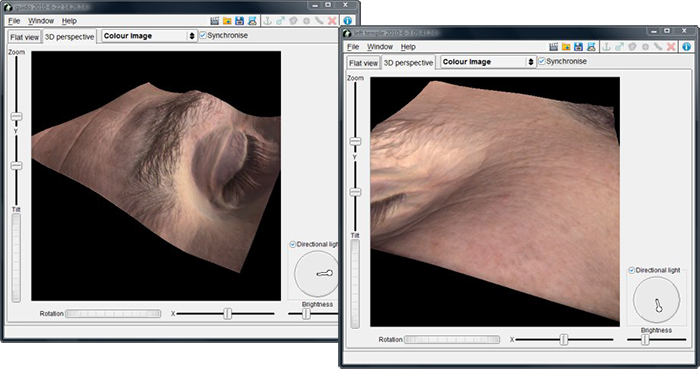Click circle-arrow icon in guido window toolbar
700x369 pixels.
(x=280, y=21)
